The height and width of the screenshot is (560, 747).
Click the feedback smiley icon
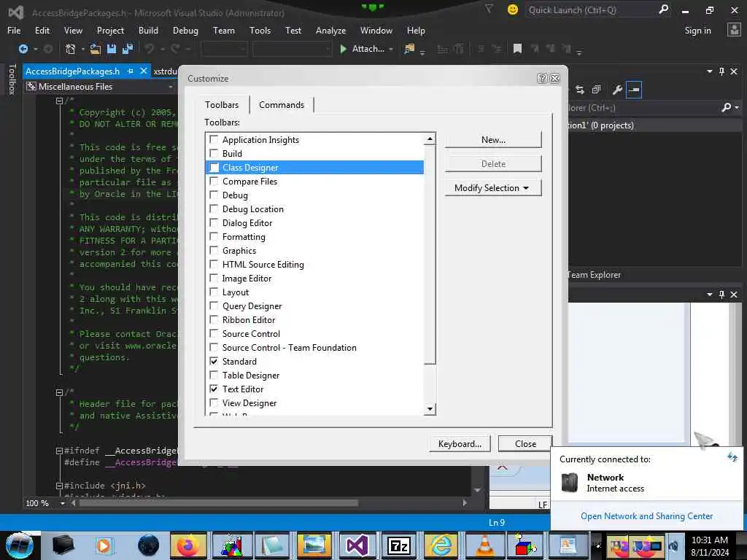click(x=513, y=9)
